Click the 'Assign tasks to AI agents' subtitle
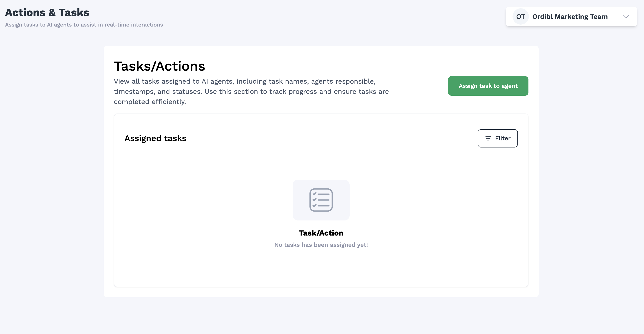The width and height of the screenshot is (644, 334). pos(84,25)
